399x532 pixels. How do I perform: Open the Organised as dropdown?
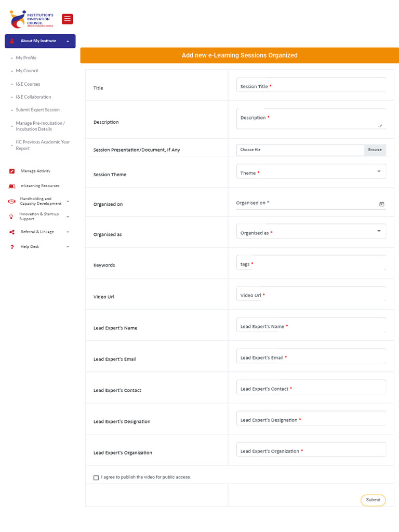coord(311,232)
